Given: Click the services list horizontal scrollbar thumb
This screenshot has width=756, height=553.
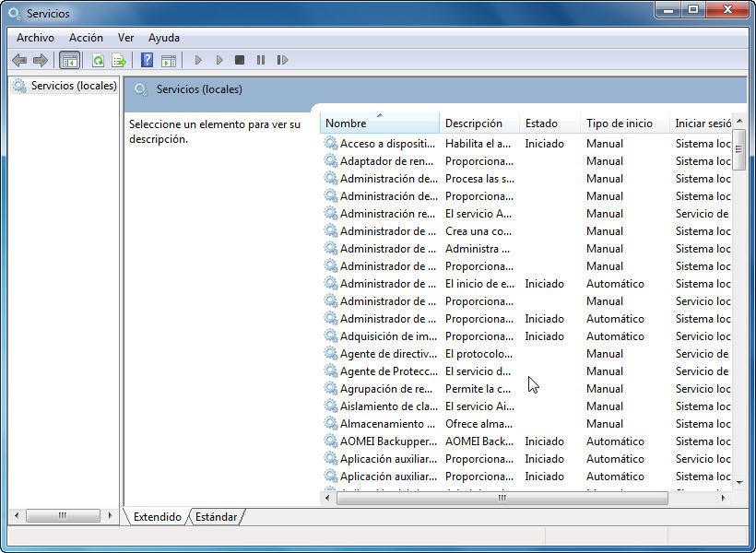Looking at the screenshot, I should point(502,498).
